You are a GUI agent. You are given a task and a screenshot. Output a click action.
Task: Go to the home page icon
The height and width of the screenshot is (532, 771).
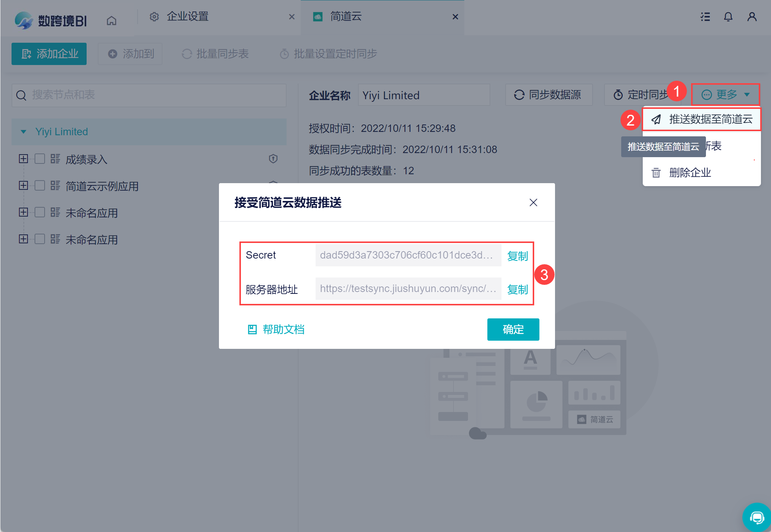112,20
